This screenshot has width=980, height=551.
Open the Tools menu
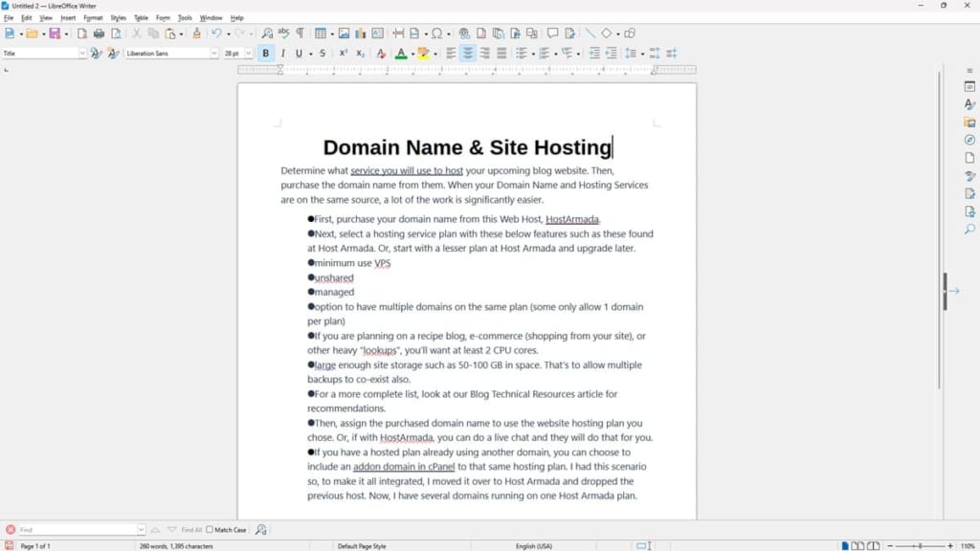185,17
